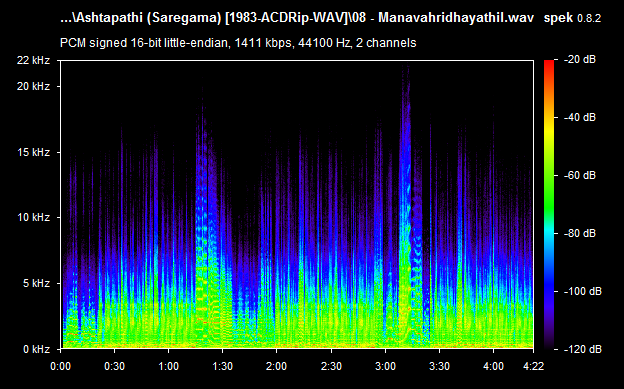Click the 5 kHz frequency label
This screenshot has height=389, width=624.
[37, 283]
